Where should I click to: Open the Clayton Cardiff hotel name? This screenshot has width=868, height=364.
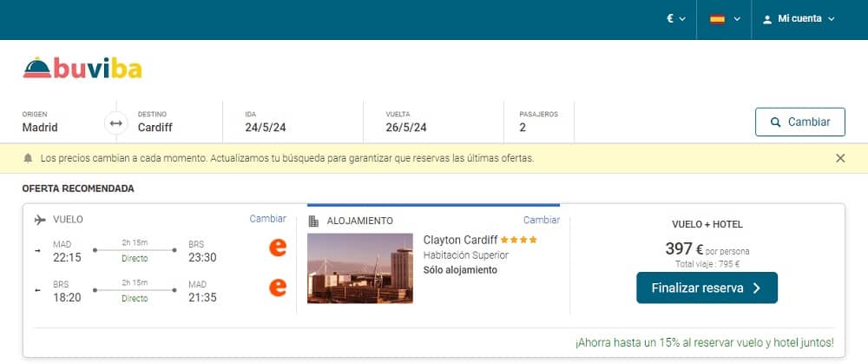pyautogui.click(x=459, y=240)
